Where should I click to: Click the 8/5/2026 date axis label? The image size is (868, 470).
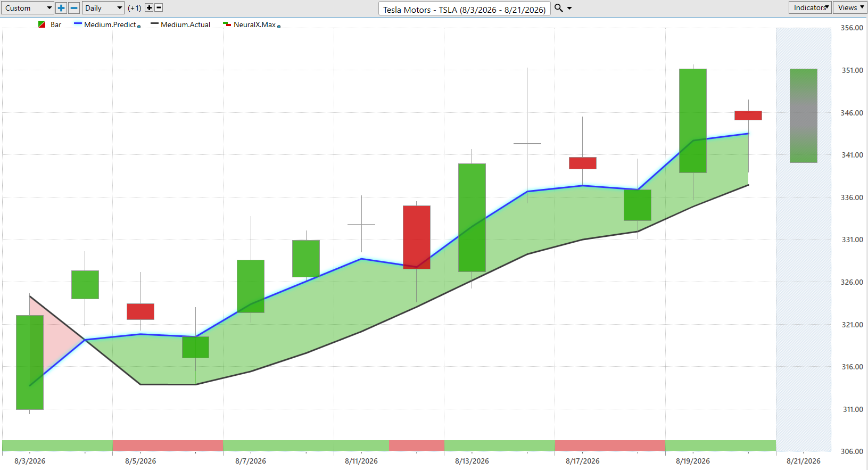pos(140,461)
